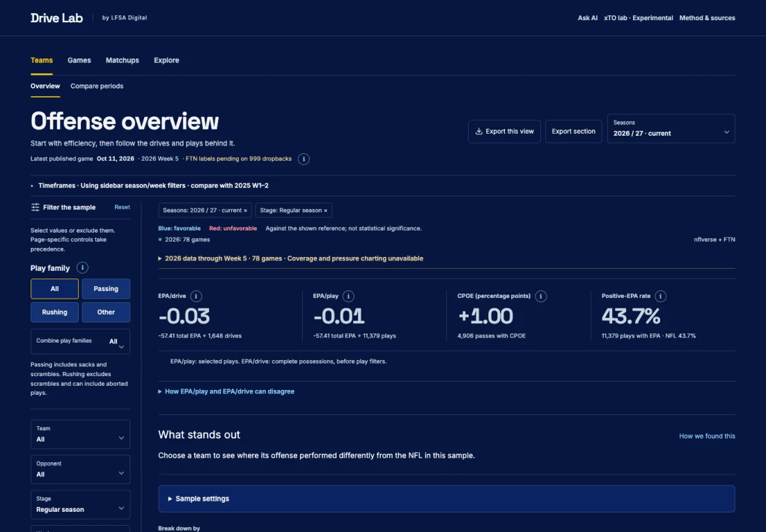The image size is (766, 532).
Task: Open the Stage Regular season dropdown
Action: [80, 505]
